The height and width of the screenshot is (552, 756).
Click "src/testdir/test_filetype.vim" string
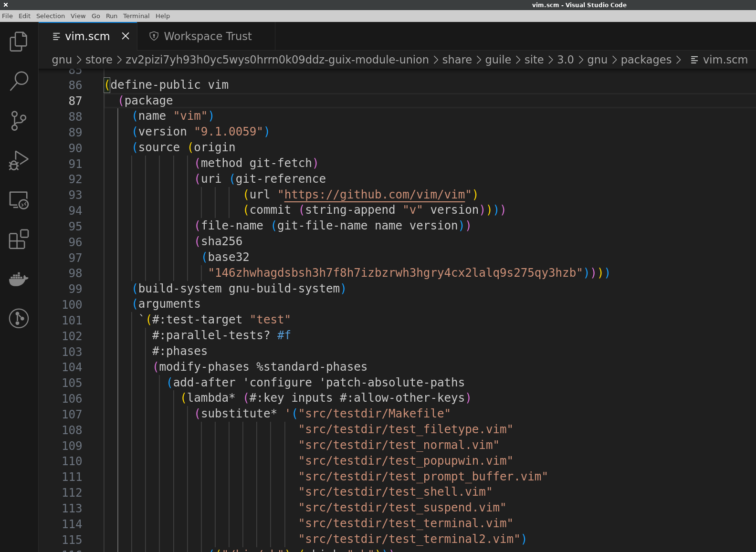[406, 429]
